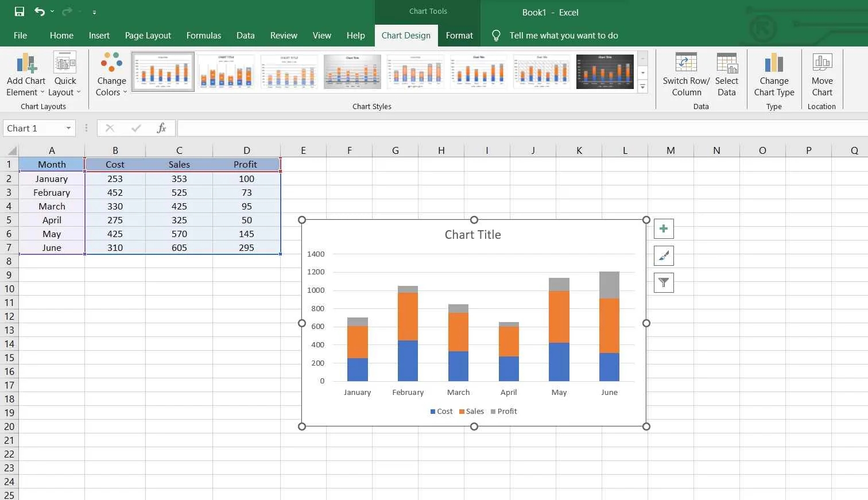Select the dark-themed chart style thumbnail
The width and height of the screenshot is (868, 500).
pyautogui.click(x=604, y=71)
